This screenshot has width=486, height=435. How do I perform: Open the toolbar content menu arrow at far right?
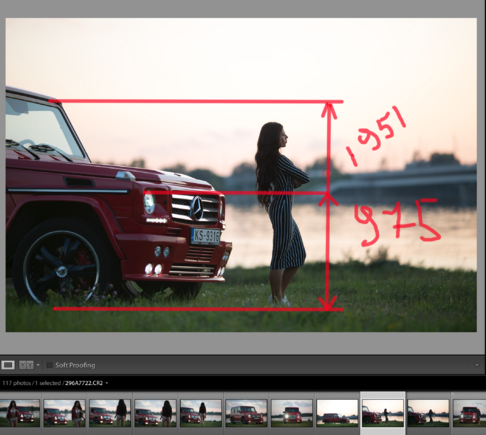pos(477,365)
